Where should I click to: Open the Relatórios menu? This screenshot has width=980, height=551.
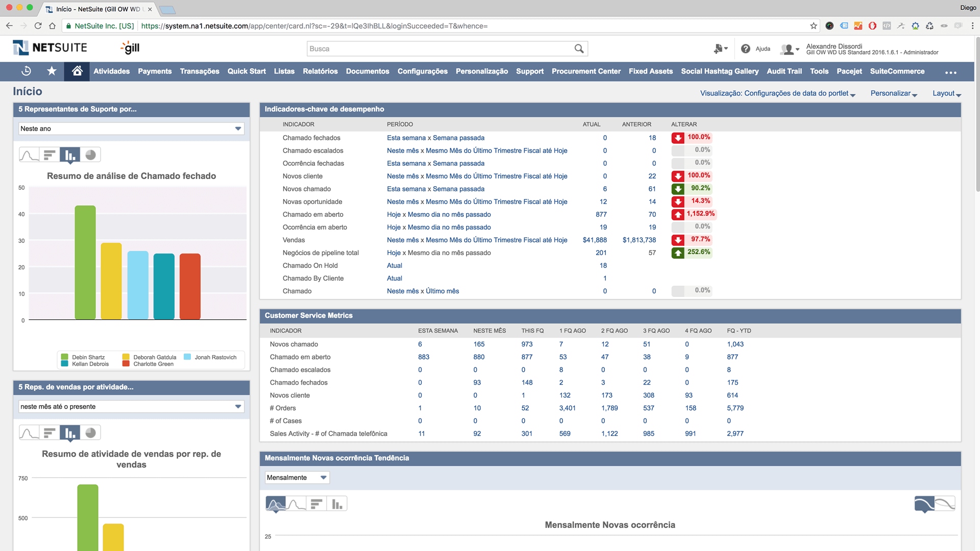pyautogui.click(x=320, y=71)
